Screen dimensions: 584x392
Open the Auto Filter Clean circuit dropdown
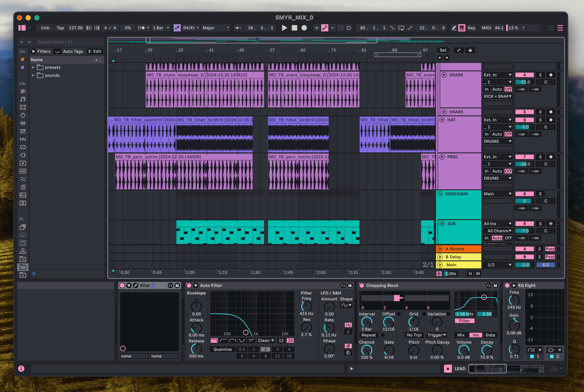tap(266, 340)
